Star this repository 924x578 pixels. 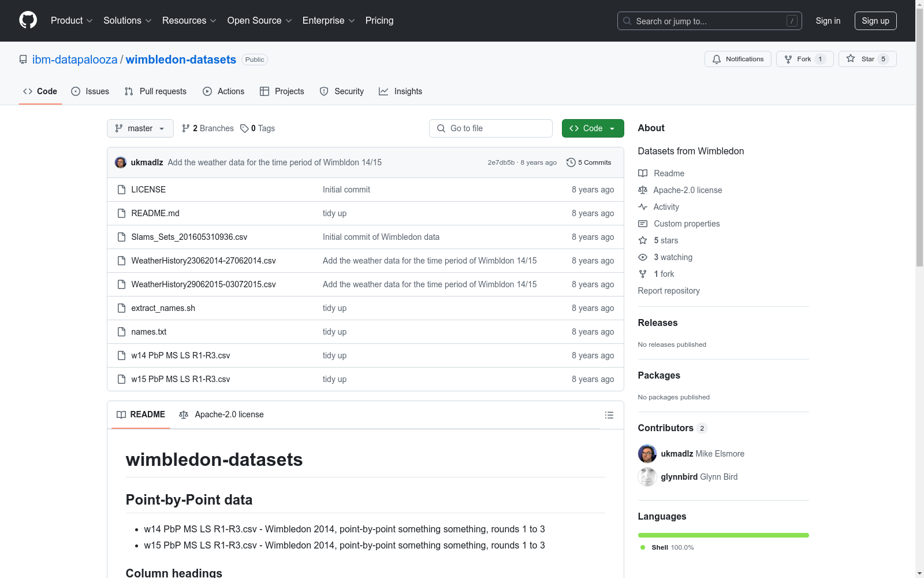point(867,59)
